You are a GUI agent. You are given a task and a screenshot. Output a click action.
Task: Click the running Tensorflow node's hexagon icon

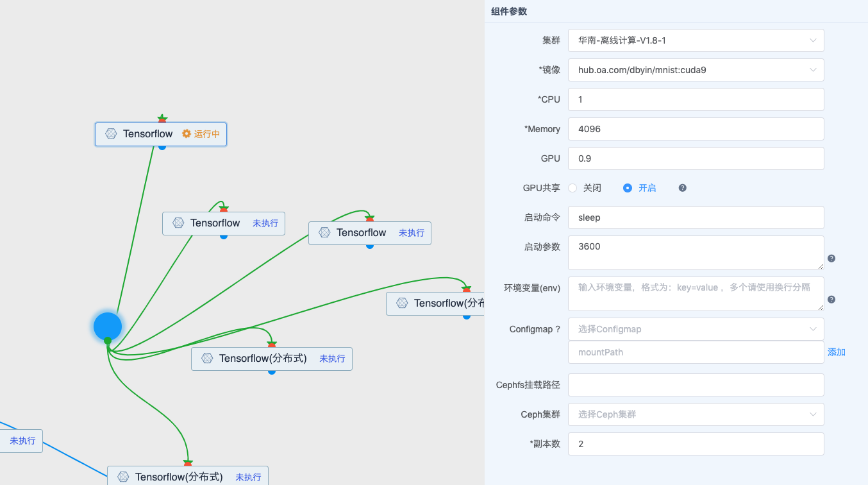[x=111, y=134]
